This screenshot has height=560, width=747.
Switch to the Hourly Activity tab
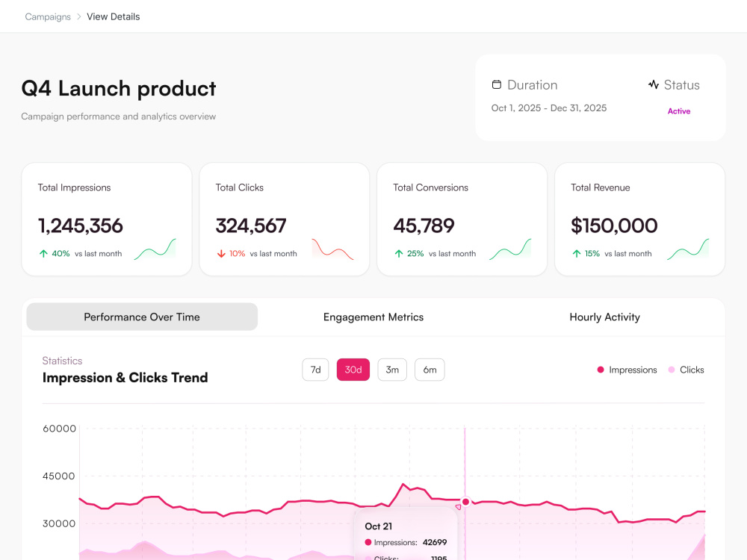(x=605, y=317)
